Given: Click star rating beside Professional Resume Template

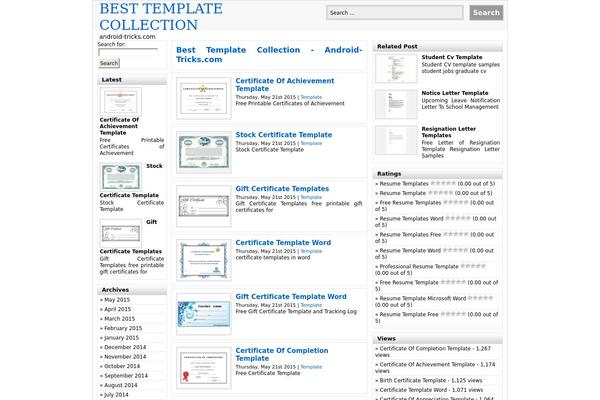Looking at the screenshot, I should 473,266.
